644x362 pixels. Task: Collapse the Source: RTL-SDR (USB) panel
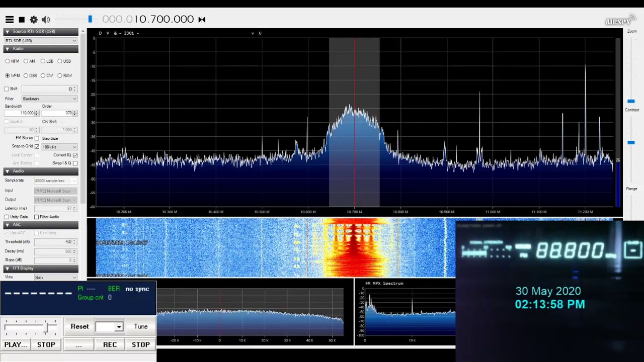click(41, 31)
